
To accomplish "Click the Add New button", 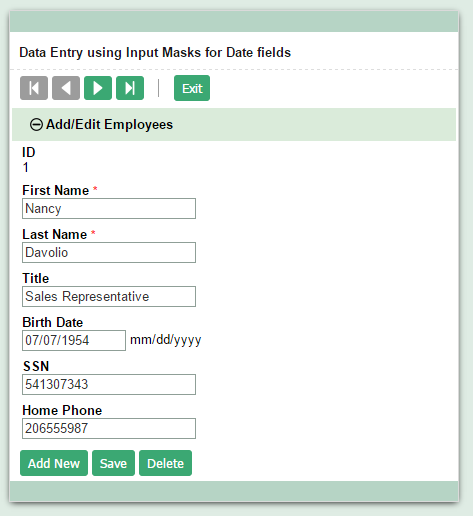I will point(54,463).
